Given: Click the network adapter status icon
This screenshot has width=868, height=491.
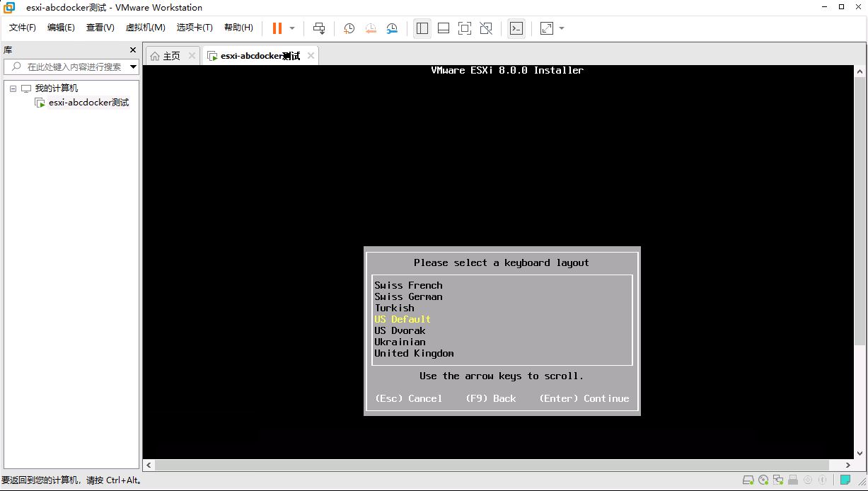Looking at the screenshot, I should (778, 480).
